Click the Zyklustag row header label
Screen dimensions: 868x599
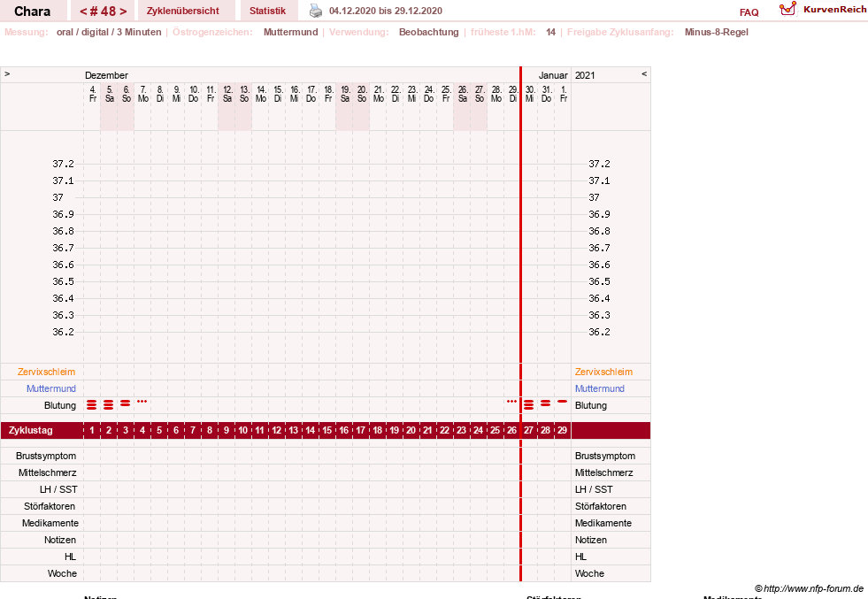point(30,430)
